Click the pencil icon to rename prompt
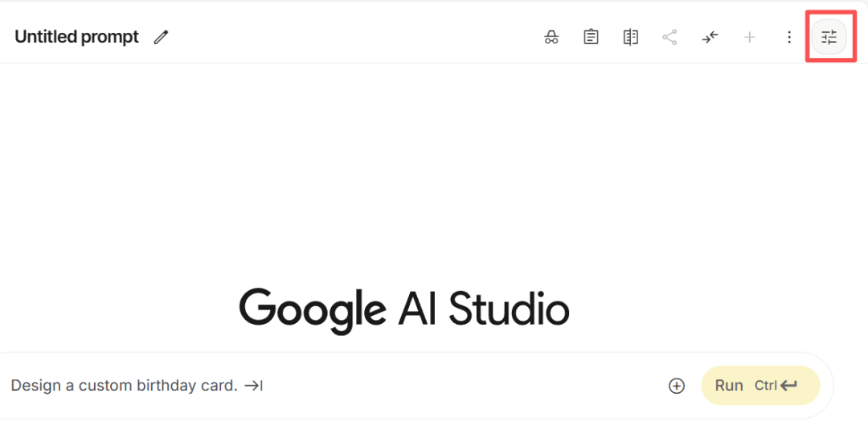This screenshot has width=868, height=434. 162,37
